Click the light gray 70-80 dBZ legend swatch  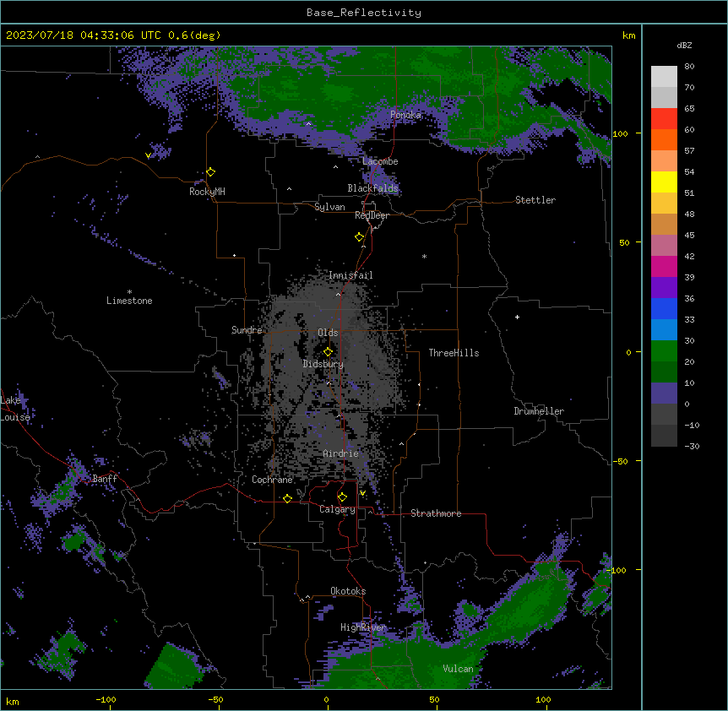click(x=664, y=77)
